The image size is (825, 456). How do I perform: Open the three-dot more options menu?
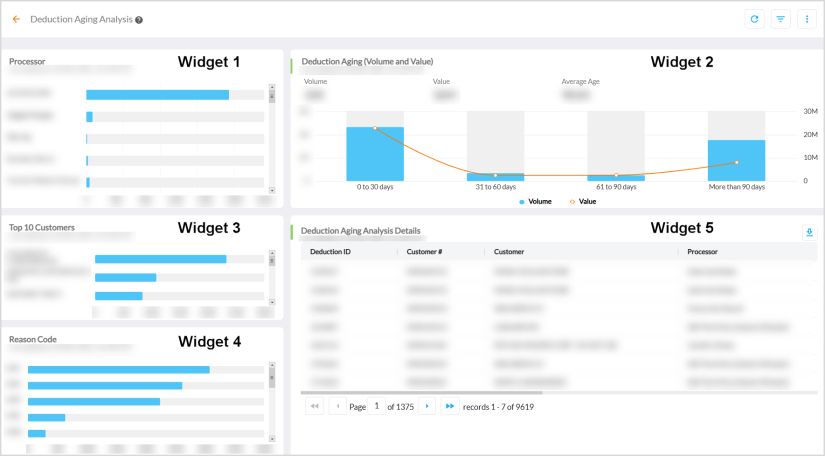pos(807,19)
